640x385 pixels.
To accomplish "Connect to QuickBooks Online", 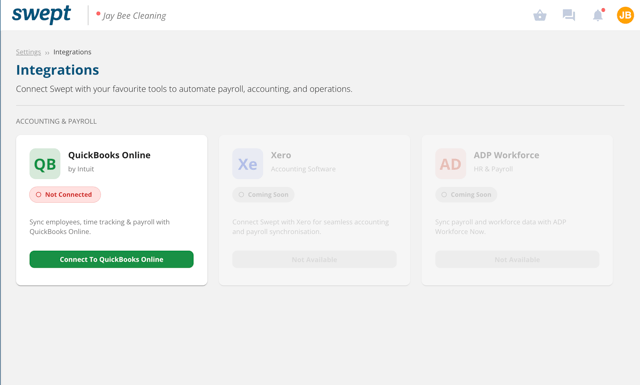I will point(111,259).
